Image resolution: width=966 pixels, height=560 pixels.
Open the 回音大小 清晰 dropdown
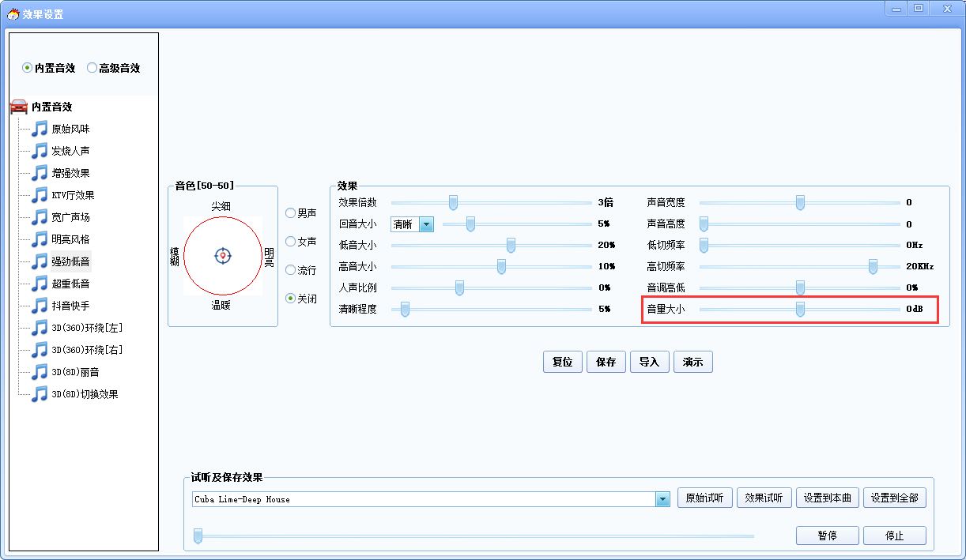426,224
